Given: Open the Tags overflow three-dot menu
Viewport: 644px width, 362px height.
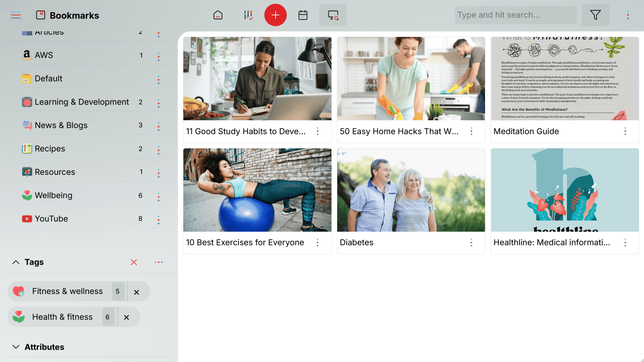Looking at the screenshot, I should pos(158,262).
